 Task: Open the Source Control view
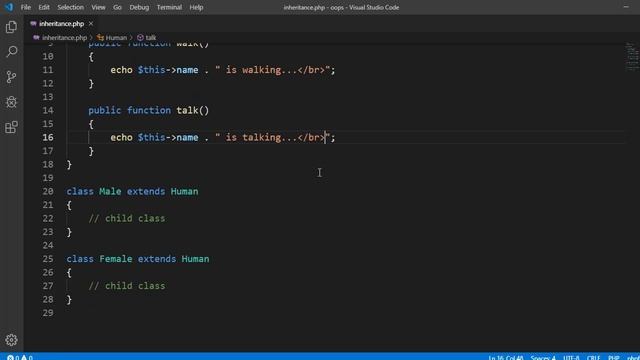[11, 77]
